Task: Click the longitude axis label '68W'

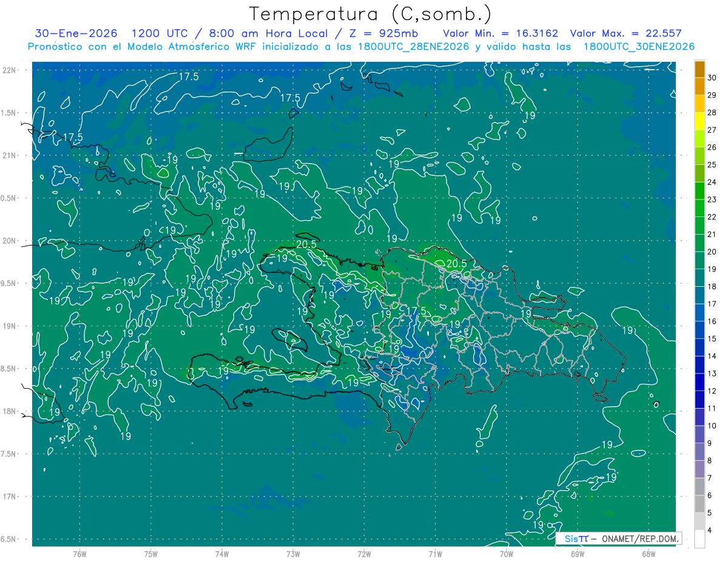Action: [x=649, y=554]
